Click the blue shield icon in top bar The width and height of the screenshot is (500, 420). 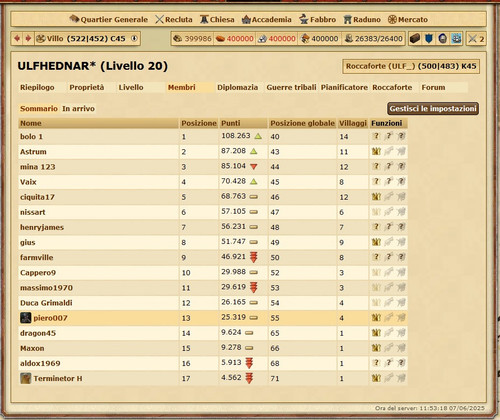point(429,39)
